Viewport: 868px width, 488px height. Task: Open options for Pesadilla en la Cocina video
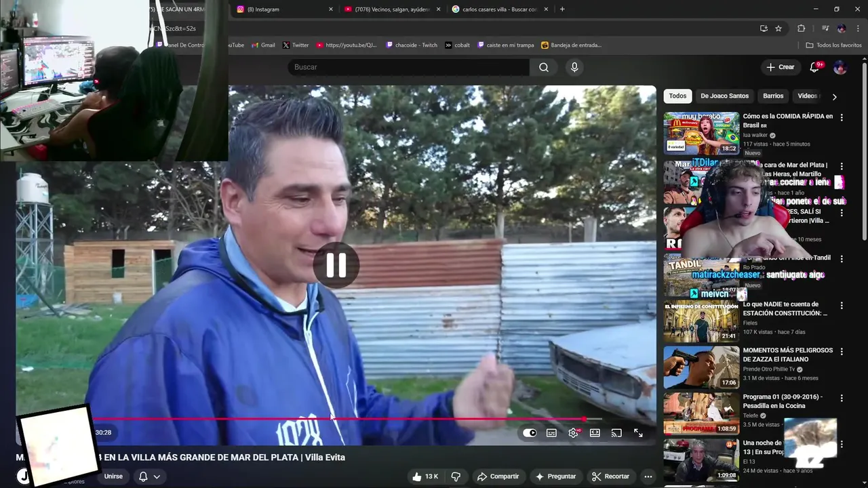click(x=842, y=399)
